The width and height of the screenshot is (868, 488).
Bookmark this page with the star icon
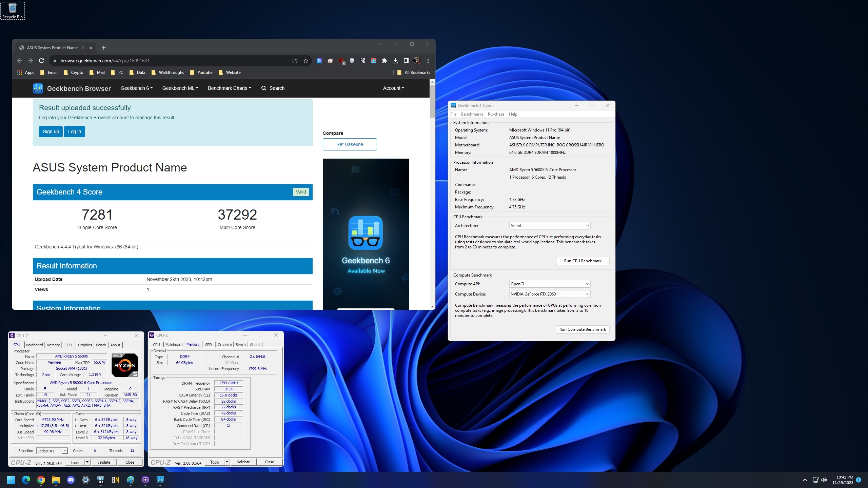tap(306, 61)
